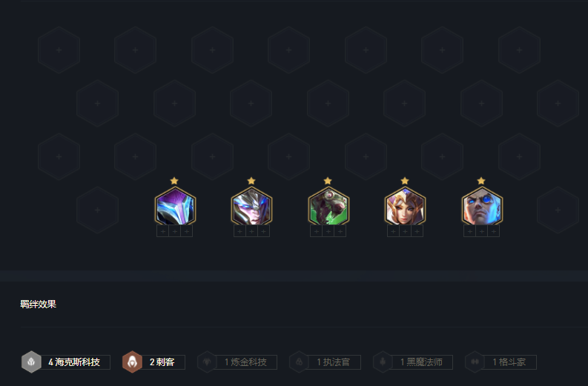Select the green Twitch rat champion portrait
This screenshot has height=386, width=588.
click(x=328, y=206)
